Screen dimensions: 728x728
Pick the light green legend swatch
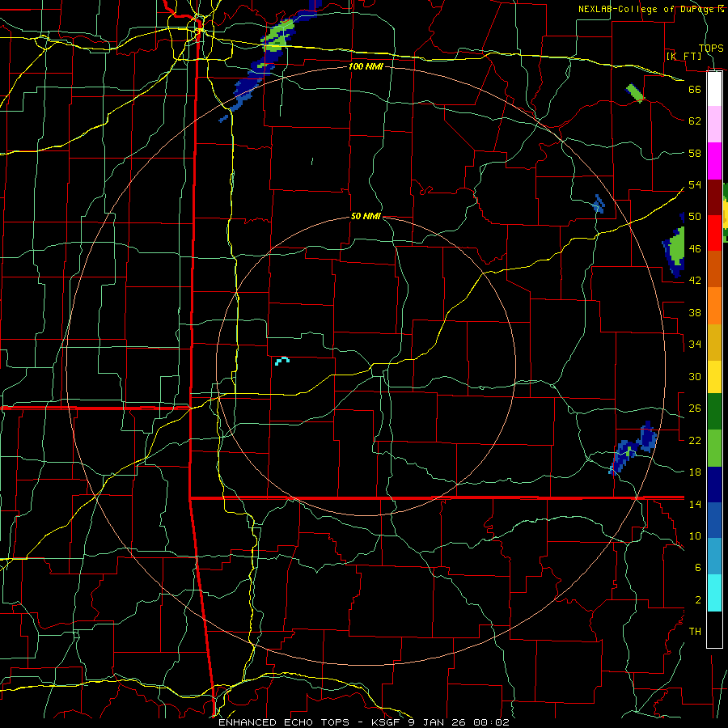click(714, 448)
